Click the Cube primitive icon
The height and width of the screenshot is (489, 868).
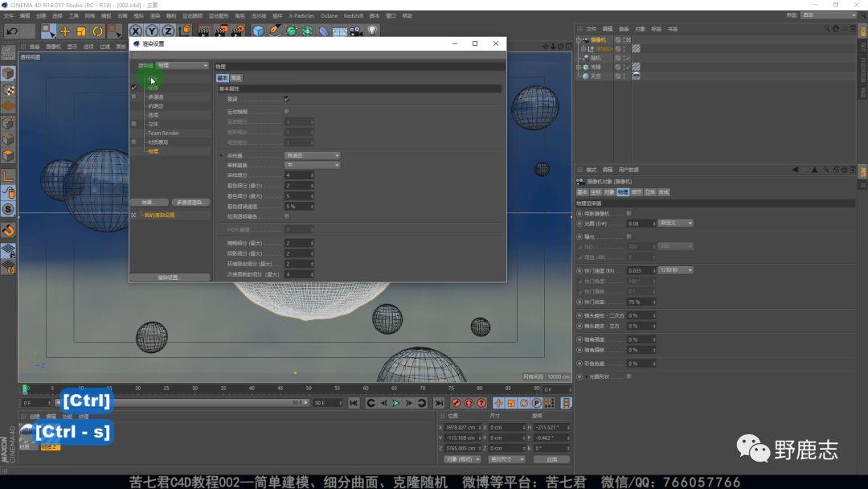coord(259,31)
